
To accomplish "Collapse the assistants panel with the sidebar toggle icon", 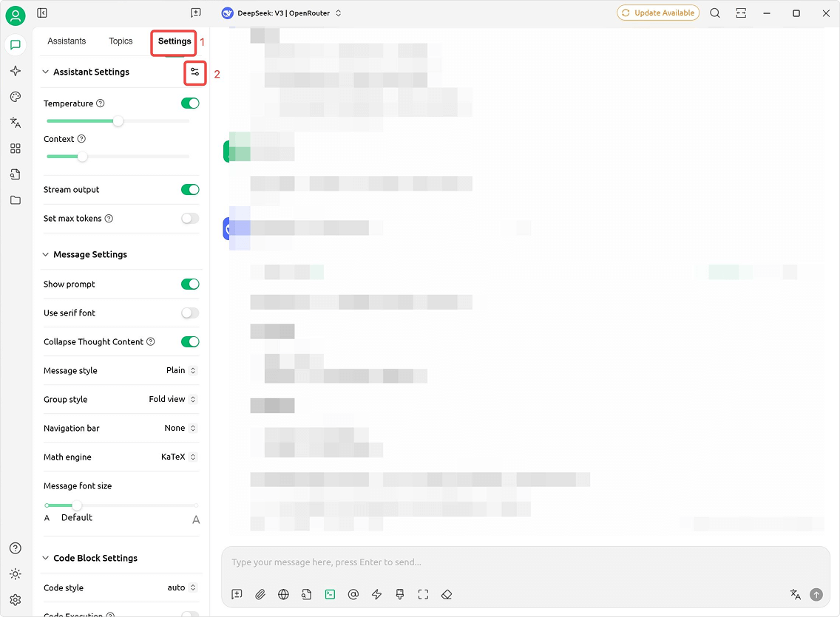I will [42, 13].
